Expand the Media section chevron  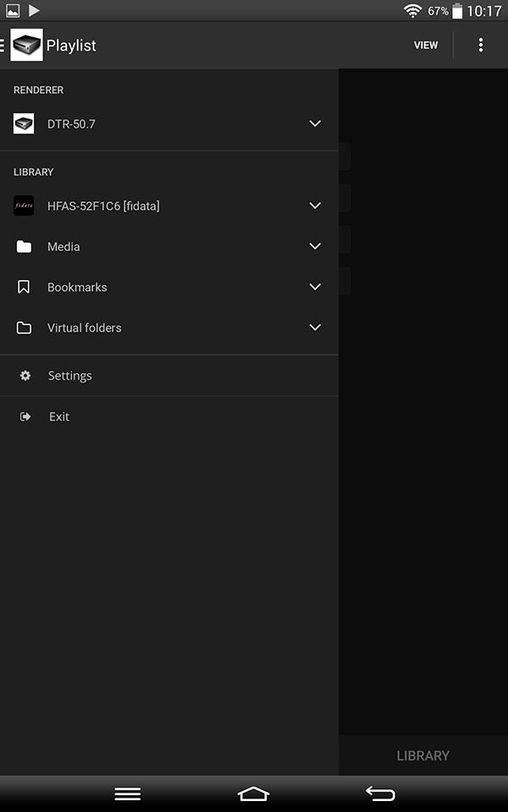coord(315,246)
